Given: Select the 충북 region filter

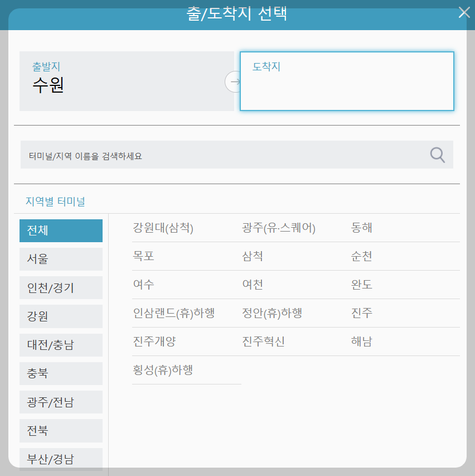Looking at the screenshot, I should coord(61,373).
